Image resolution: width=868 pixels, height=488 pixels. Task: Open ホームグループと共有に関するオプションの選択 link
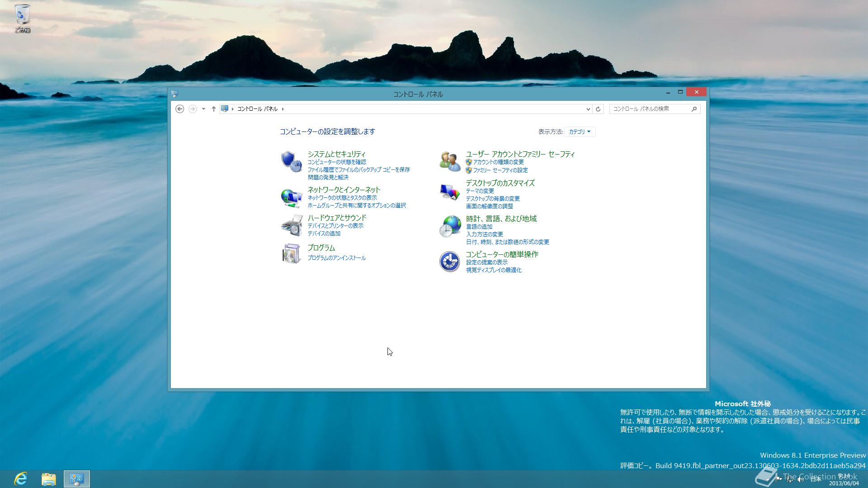point(357,205)
